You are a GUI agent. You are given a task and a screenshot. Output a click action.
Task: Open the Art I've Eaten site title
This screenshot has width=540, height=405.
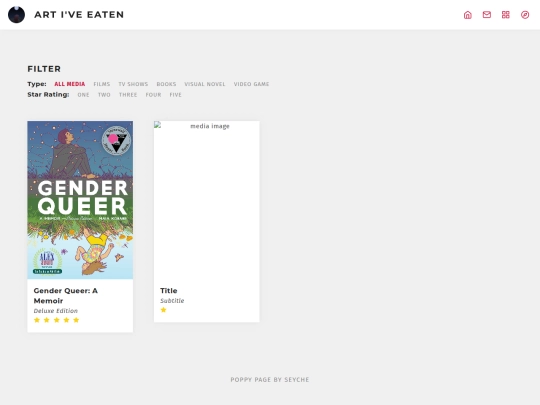pos(79,15)
